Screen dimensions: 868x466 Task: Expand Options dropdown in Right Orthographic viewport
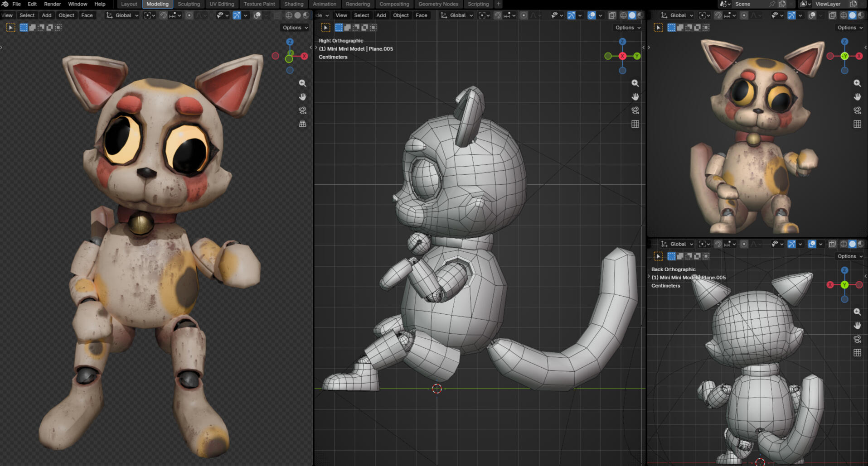tap(628, 28)
